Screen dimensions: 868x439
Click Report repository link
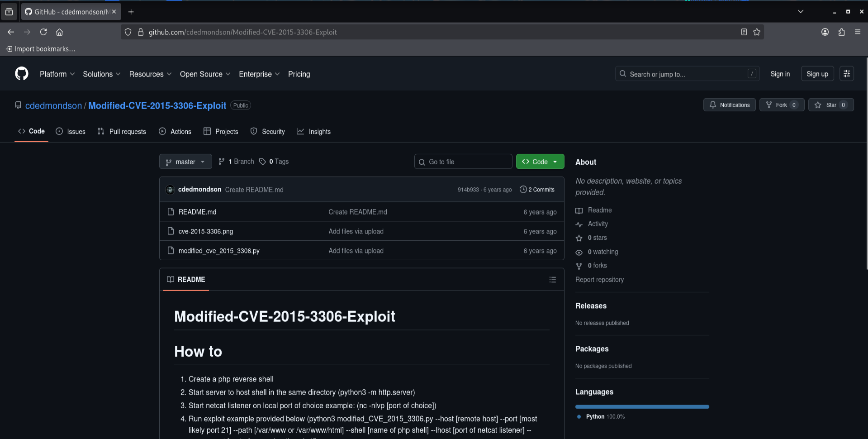point(599,280)
